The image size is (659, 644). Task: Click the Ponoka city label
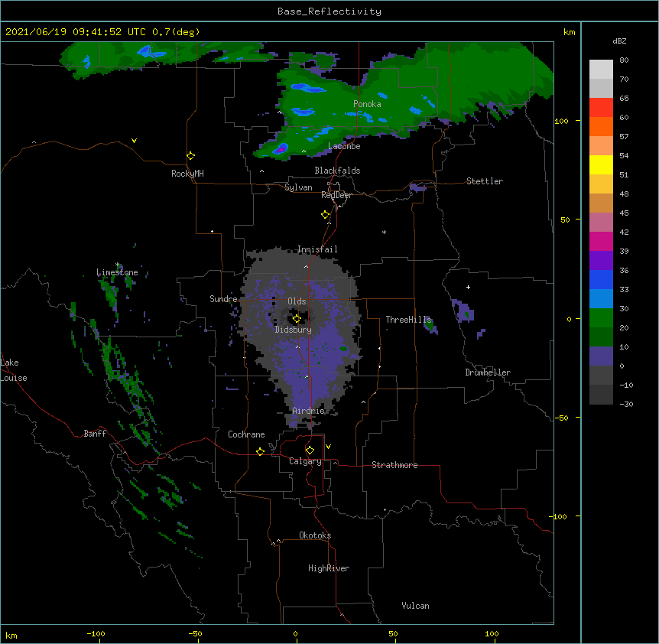coord(367,104)
